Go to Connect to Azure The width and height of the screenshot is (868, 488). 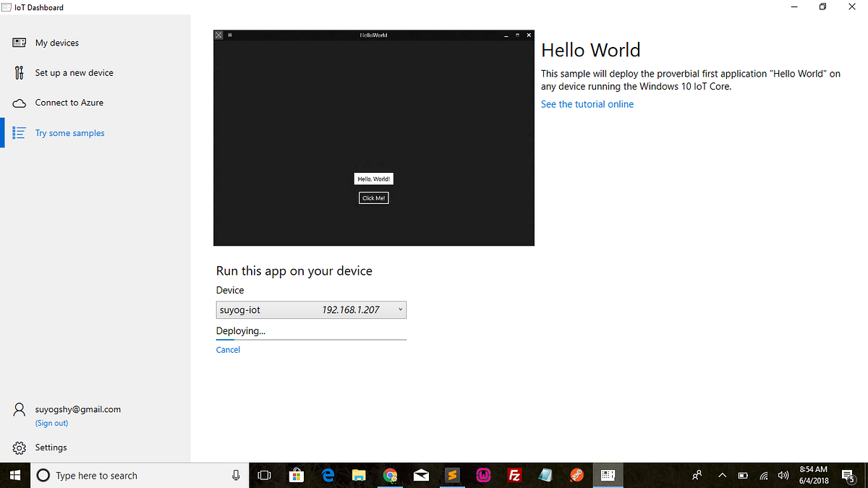coord(95,103)
